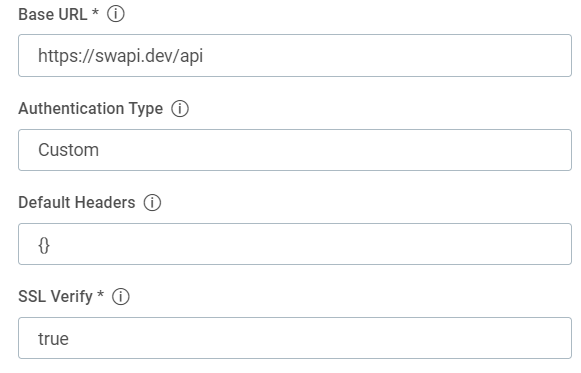Click the Default Headers info icon

point(152,203)
